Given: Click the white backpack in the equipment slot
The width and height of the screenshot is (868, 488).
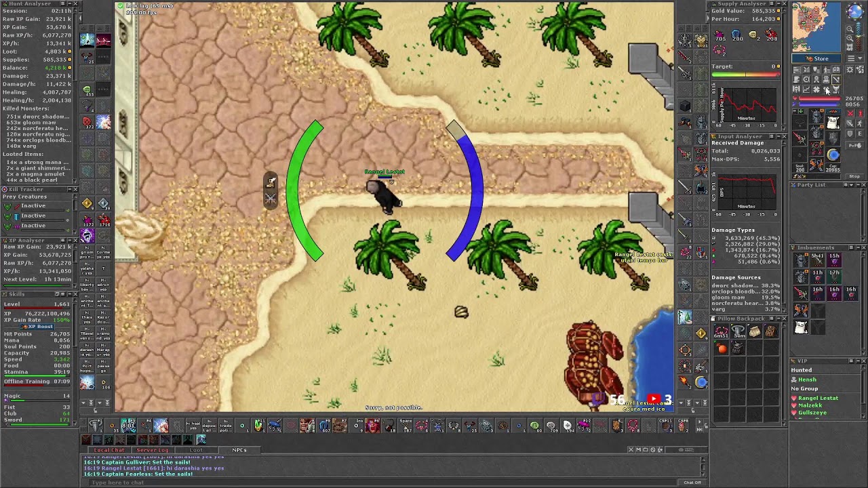Looking at the screenshot, I should click(x=833, y=123).
